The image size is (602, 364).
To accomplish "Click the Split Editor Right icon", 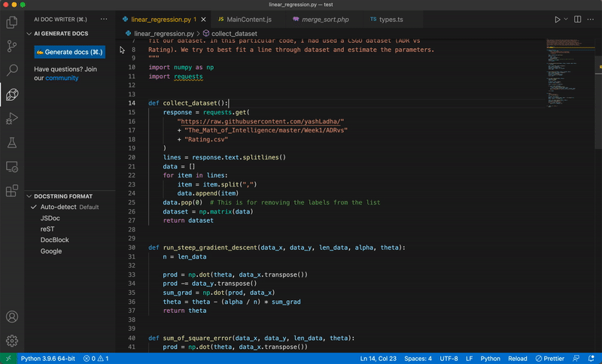I will (x=577, y=20).
